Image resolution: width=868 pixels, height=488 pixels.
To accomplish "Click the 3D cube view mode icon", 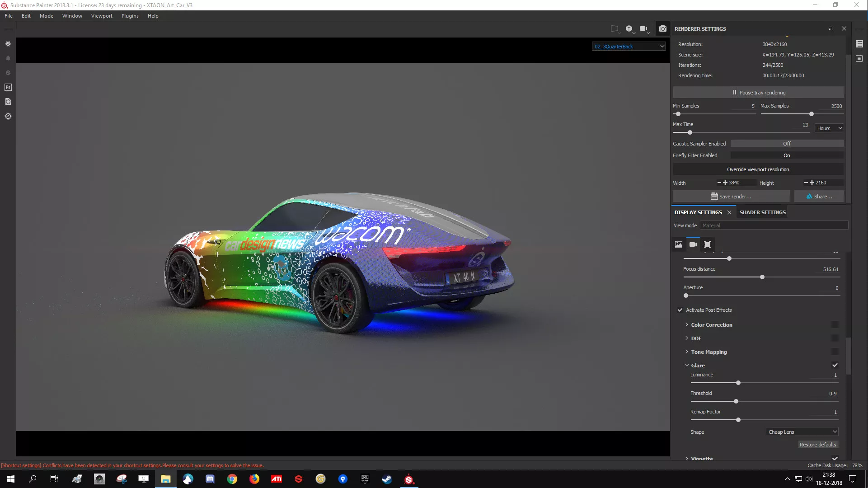I will [629, 28].
